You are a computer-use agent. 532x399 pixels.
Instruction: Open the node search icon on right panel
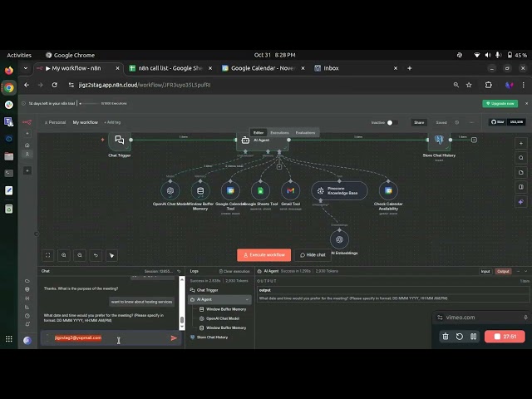pos(521,158)
